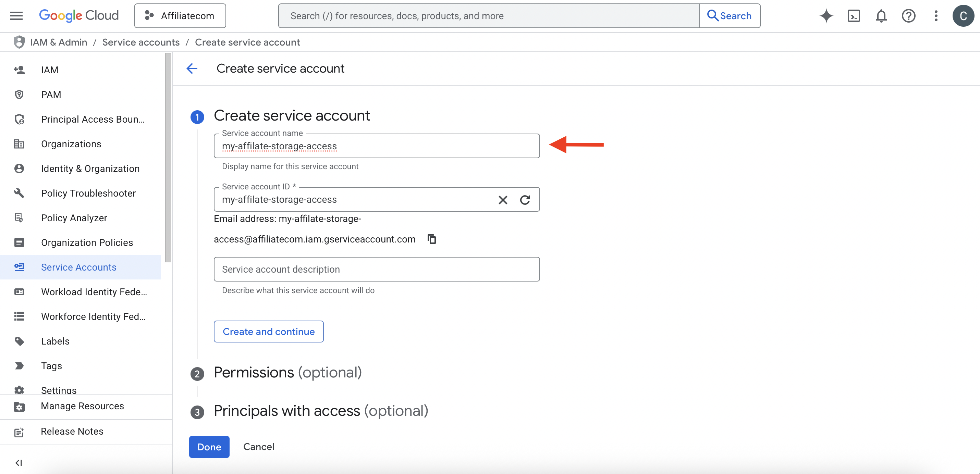Open Workload Identity Federation sidebar item
The width and height of the screenshot is (980, 474).
pyautogui.click(x=81, y=292)
